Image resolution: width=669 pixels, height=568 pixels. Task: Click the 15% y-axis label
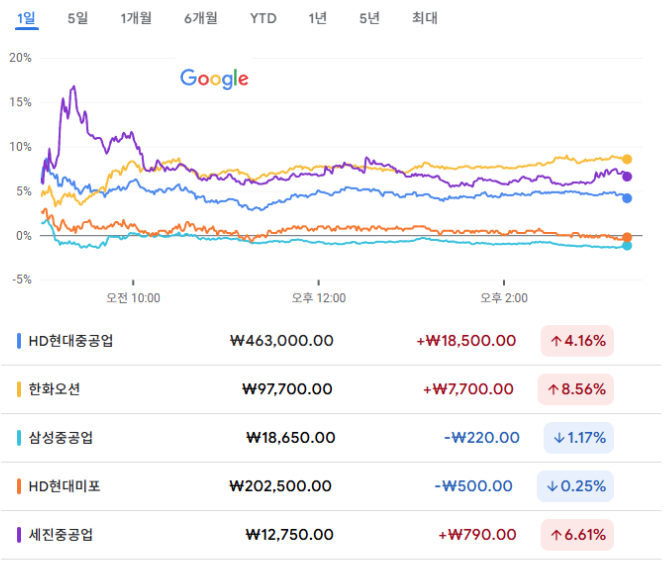click(x=20, y=102)
